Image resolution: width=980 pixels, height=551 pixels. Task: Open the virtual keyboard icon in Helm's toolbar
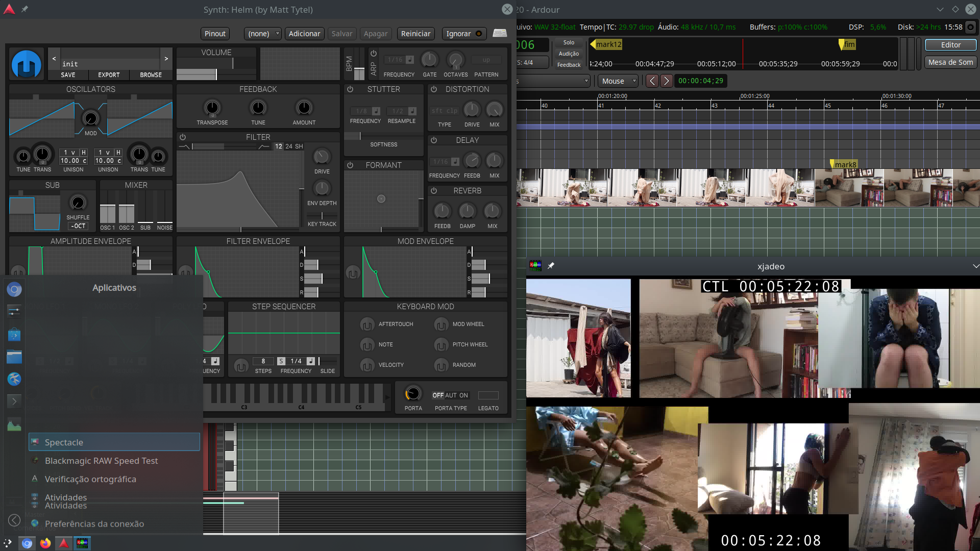[500, 32]
